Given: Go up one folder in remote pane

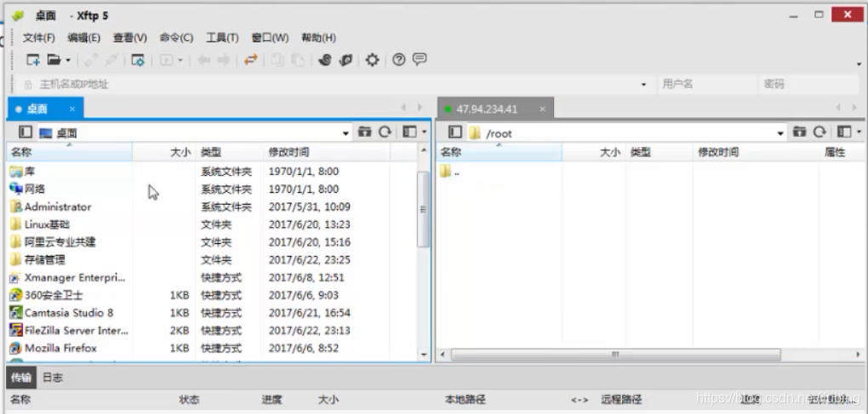Looking at the screenshot, I should click(799, 132).
